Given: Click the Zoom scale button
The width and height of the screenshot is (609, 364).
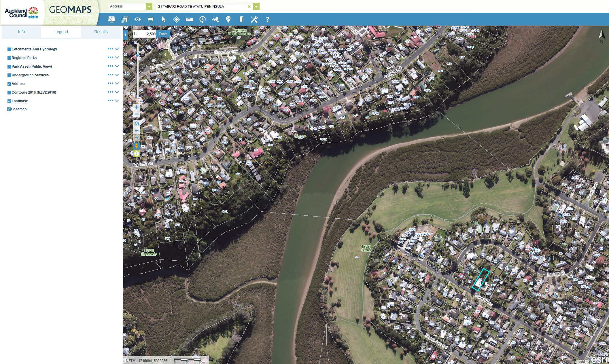Looking at the screenshot, I should click(x=163, y=34).
